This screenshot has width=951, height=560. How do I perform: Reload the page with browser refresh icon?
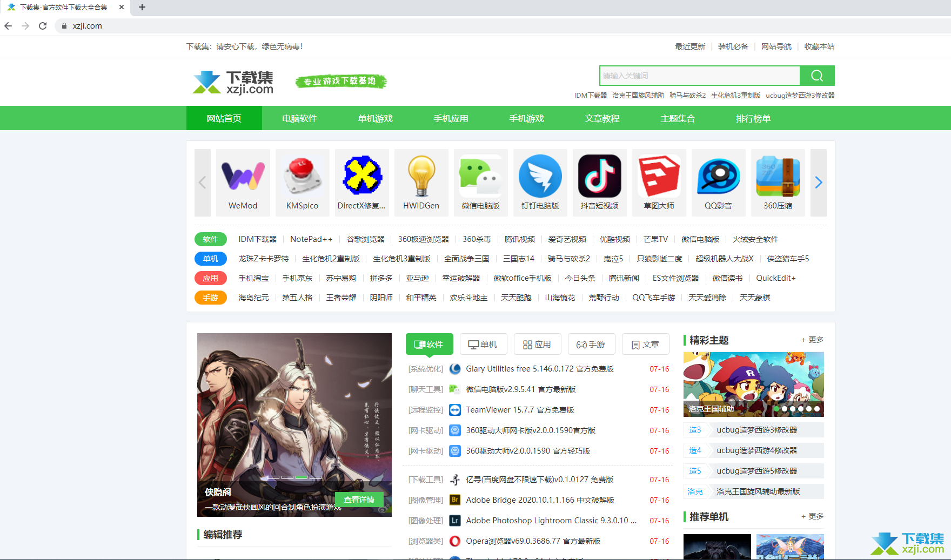point(43,26)
